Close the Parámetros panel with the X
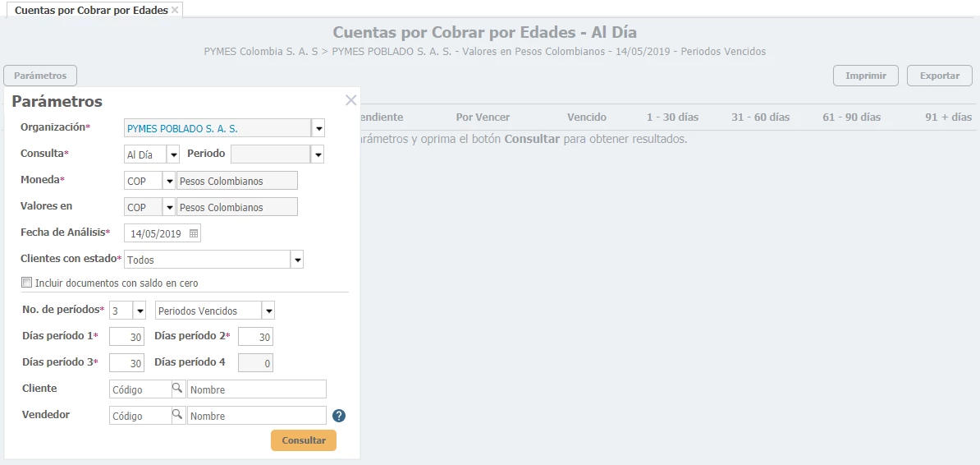The height and width of the screenshot is (465, 980). 350,100
